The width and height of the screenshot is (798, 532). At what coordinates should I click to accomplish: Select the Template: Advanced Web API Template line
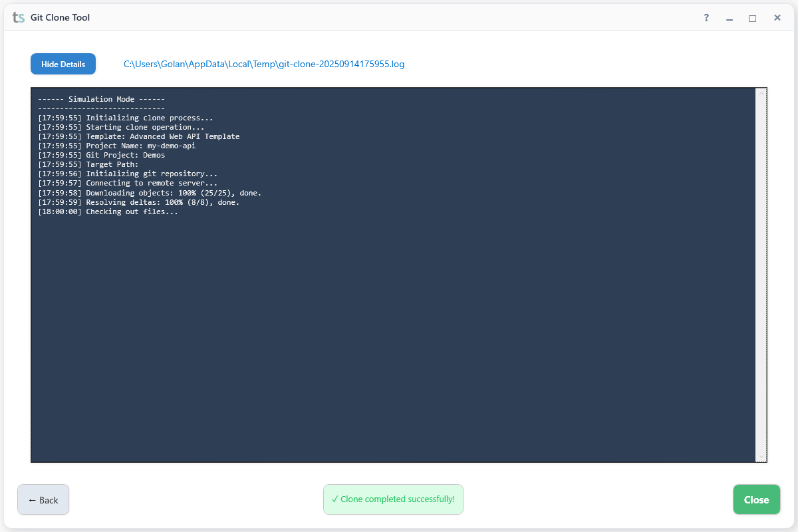139,136
